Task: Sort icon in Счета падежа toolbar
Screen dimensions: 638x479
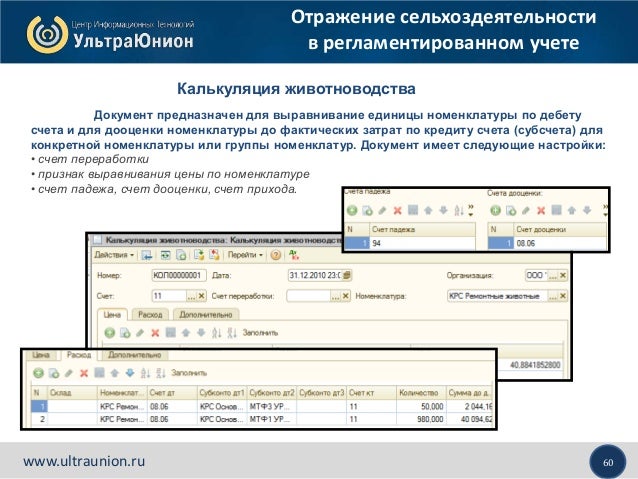Action: (x=459, y=210)
